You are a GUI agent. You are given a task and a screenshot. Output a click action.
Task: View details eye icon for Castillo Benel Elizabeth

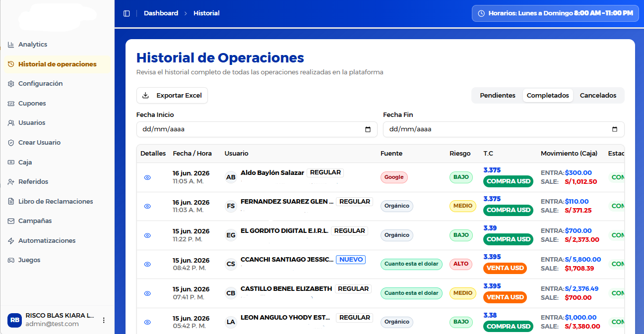(x=147, y=293)
